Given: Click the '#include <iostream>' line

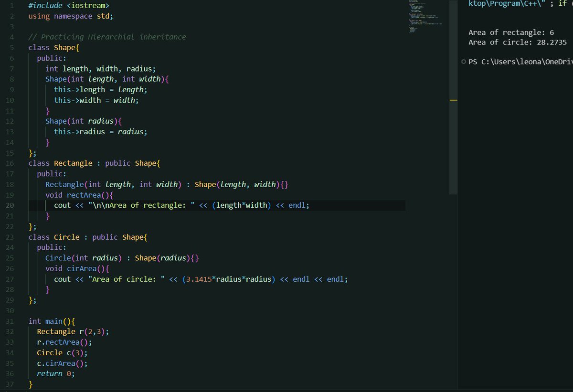Looking at the screenshot, I should click(68, 6).
